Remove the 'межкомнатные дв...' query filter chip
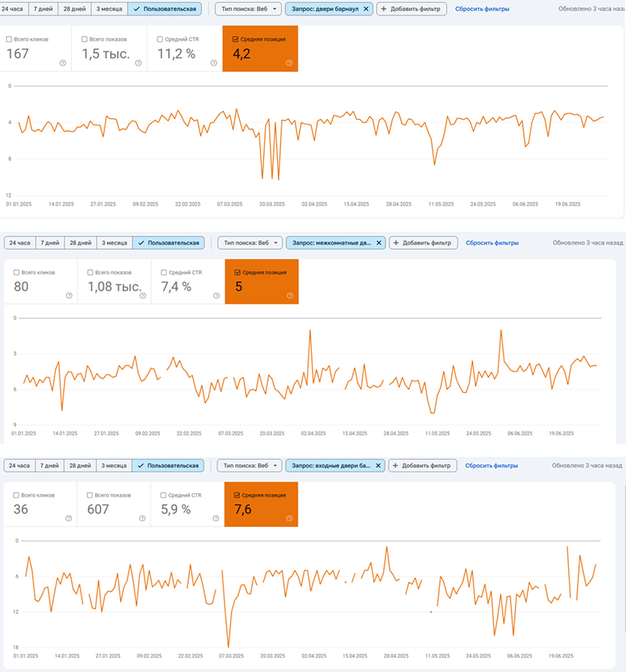Viewport: 626px width, 672px height. tap(379, 243)
